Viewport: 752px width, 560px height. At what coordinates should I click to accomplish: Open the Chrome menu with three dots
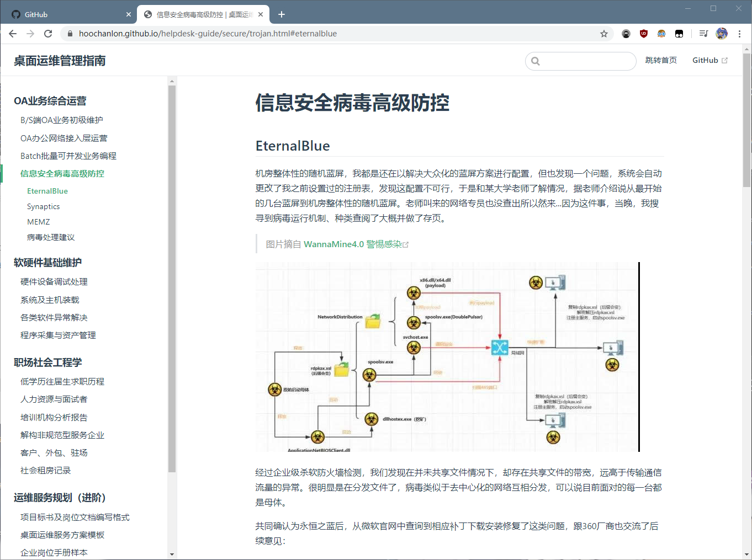pos(739,34)
